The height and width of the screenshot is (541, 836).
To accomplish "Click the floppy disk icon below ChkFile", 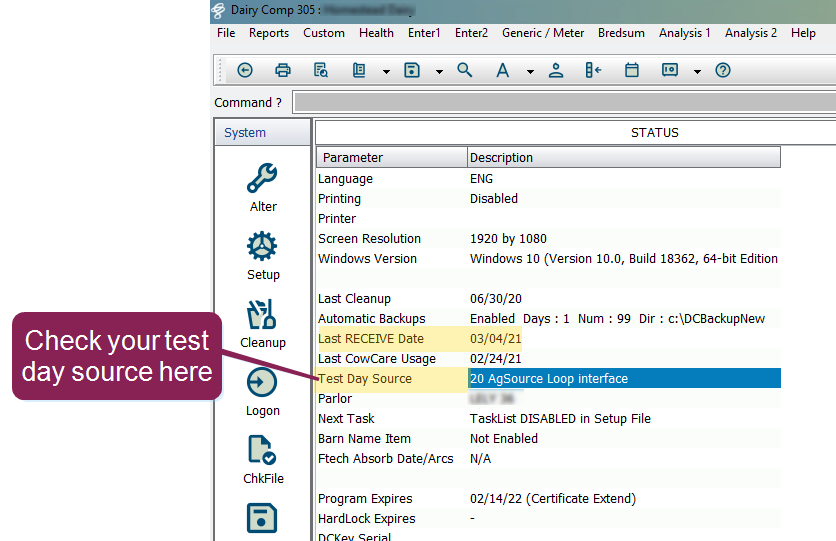I will 262,518.
